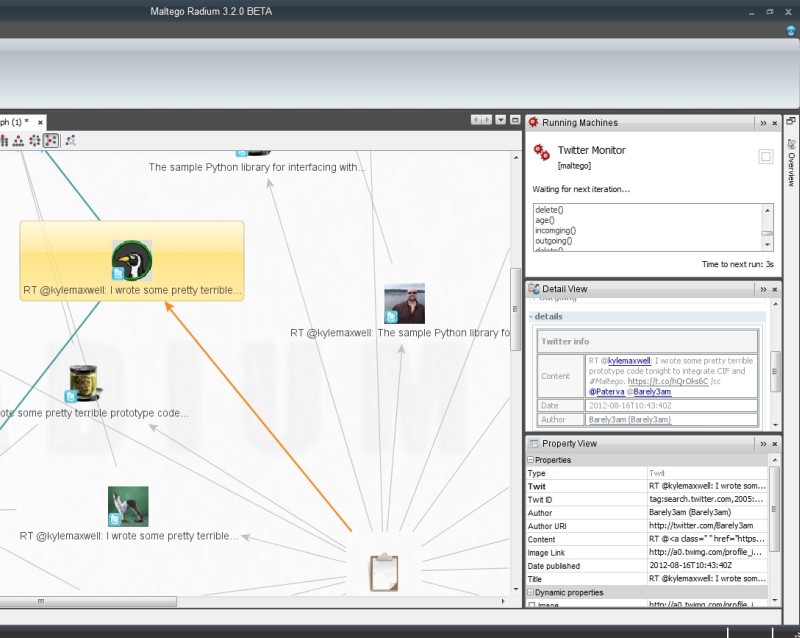Open the Detail View overflow chevron

763,289
